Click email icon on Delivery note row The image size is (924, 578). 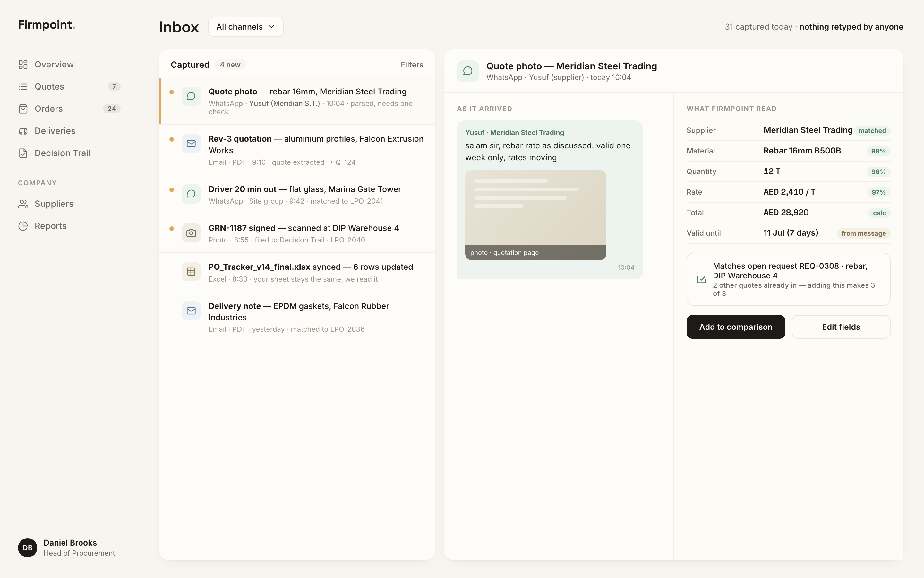(x=191, y=311)
